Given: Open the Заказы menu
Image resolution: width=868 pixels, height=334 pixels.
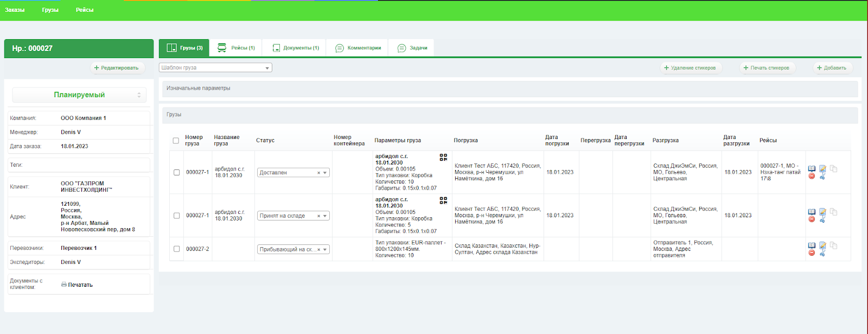Looking at the screenshot, I should (x=15, y=10).
